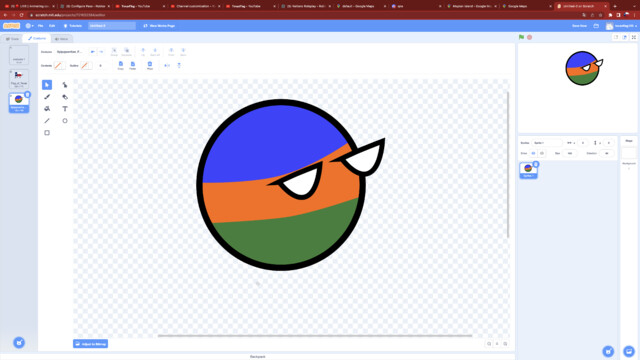
Task: Switch to the Sounds tab
Action: click(x=62, y=39)
